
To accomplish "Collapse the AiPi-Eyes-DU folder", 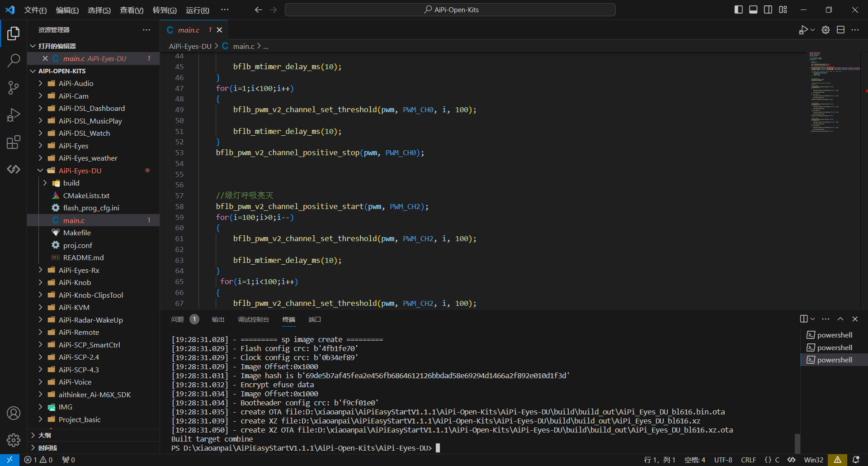I will (x=94, y=171).
